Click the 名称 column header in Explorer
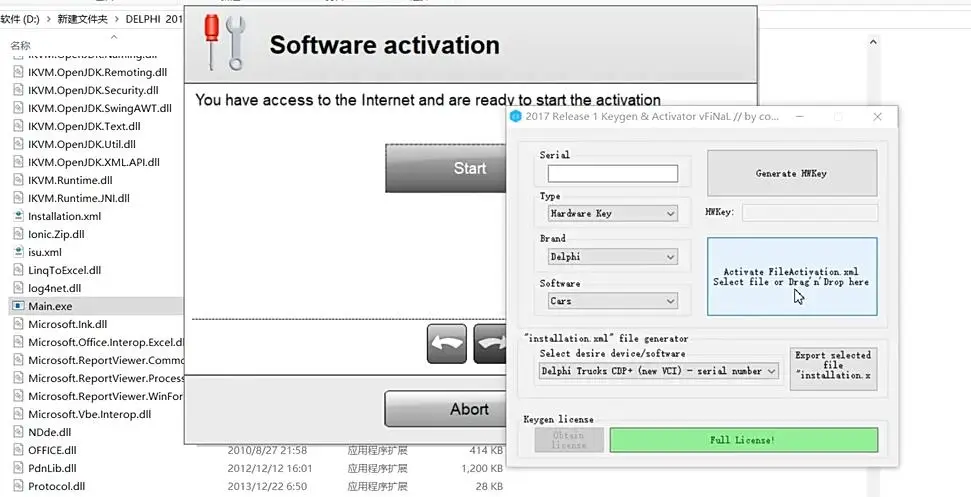971x497 pixels. click(20, 45)
